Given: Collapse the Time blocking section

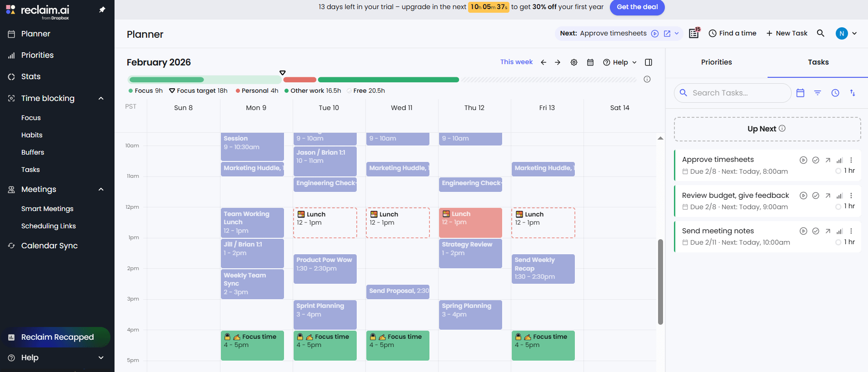Looking at the screenshot, I should (101, 98).
